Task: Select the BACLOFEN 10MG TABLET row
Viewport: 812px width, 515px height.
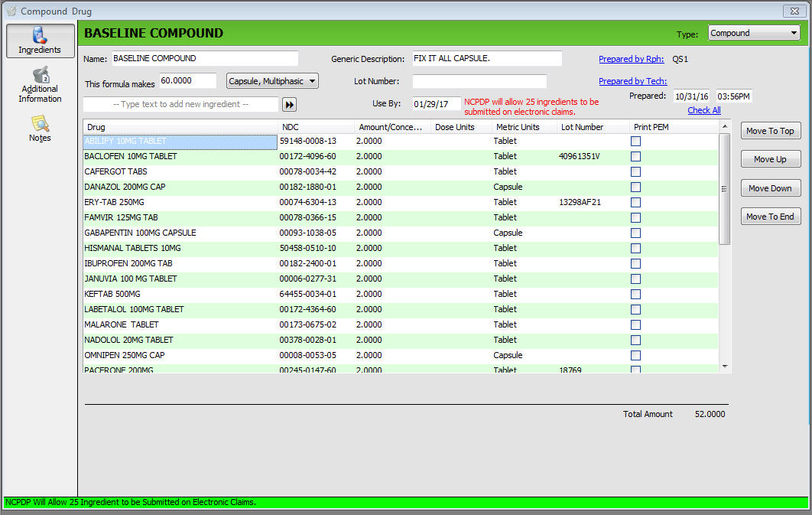Action: click(401, 156)
